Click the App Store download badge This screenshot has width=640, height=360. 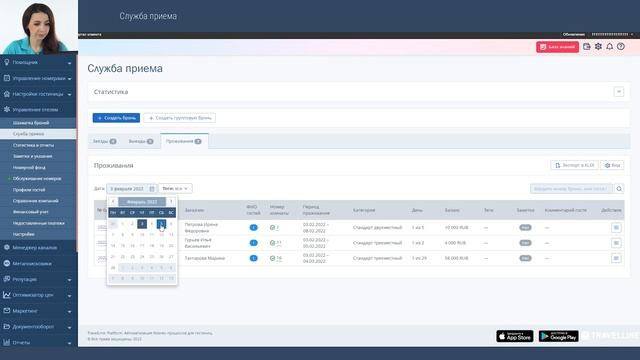[515, 336]
